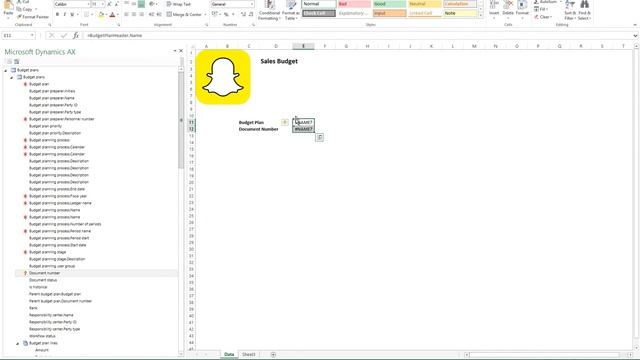Confirm formula entry with checkmark icon
Image resolution: width=640 pixels, height=360 pixels.
coord(64,36)
